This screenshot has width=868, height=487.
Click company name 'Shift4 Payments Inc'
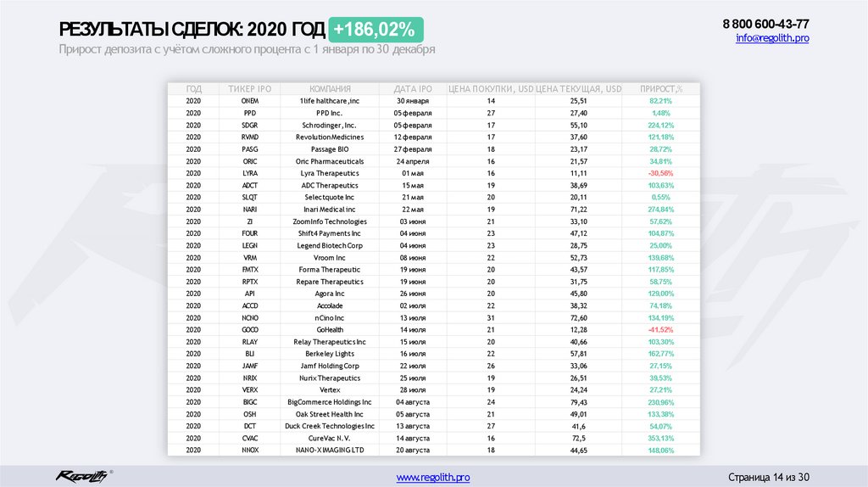coord(330,233)
